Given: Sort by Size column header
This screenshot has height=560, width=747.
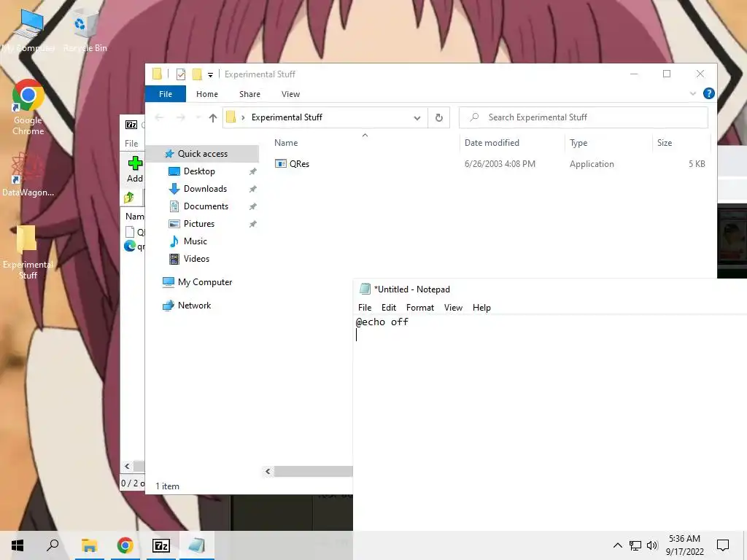Looking at the screenshot, I should (x=665, y=143).
